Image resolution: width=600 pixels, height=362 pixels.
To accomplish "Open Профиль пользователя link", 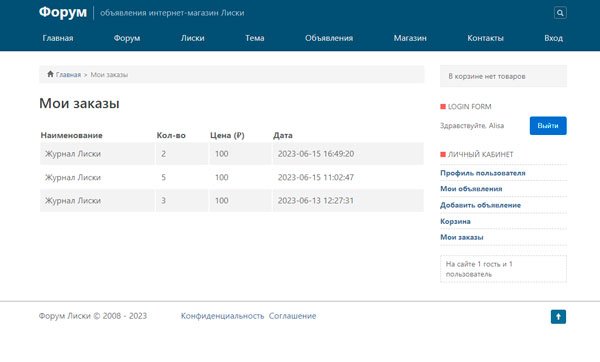I will (483, 173).
